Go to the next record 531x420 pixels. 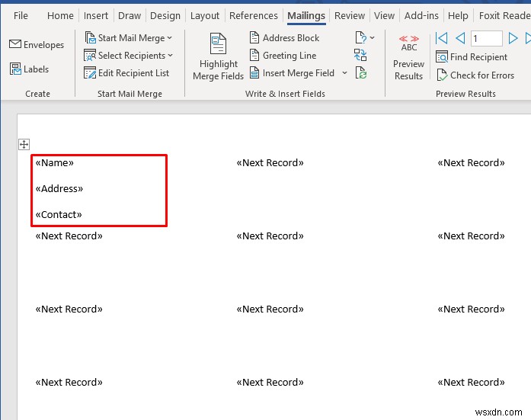click(513, 38)
